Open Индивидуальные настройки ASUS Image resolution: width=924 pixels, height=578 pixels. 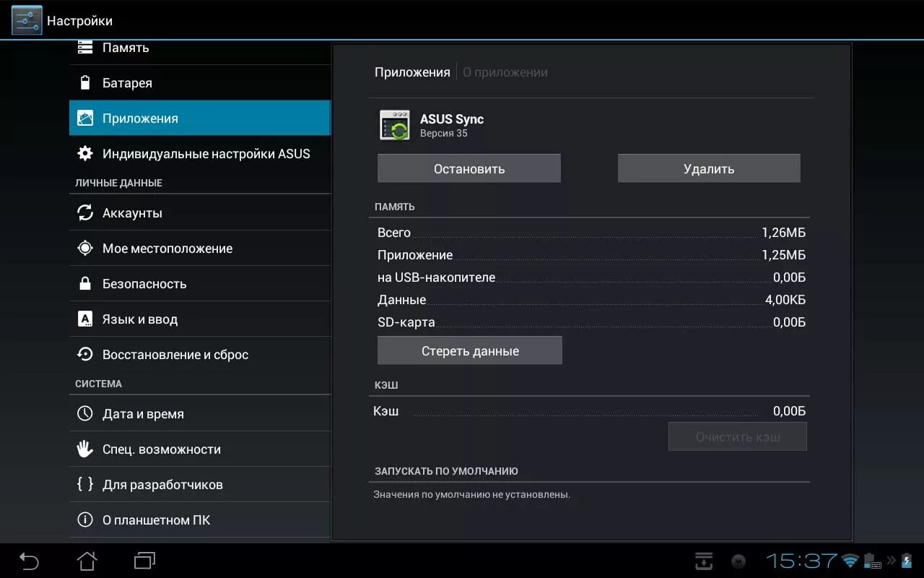coord(200,154)
